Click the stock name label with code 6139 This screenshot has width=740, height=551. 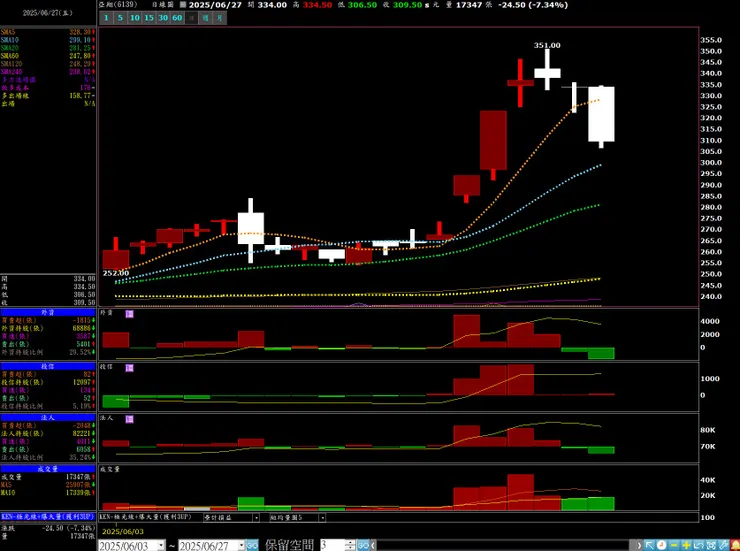point(118,5)
